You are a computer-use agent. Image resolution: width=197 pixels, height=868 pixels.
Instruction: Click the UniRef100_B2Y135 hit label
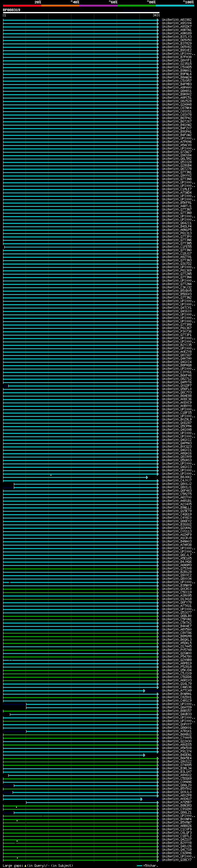[176, 345]
